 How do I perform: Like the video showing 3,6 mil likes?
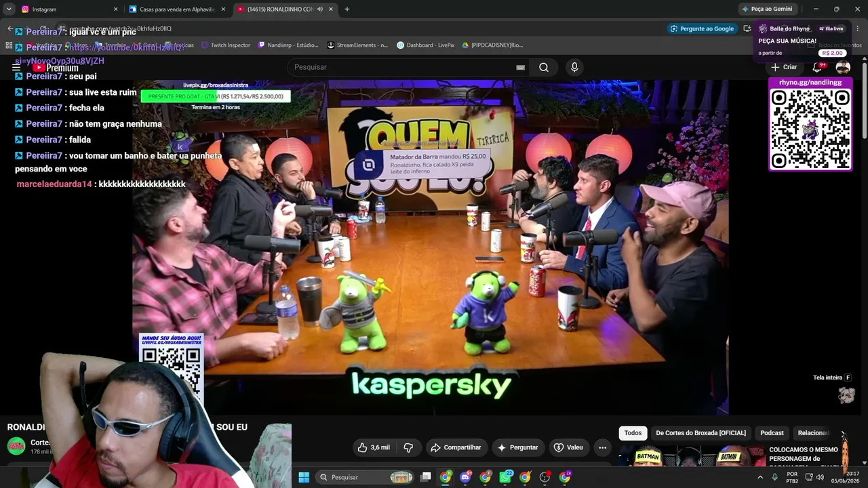click(x=374, y=447)
